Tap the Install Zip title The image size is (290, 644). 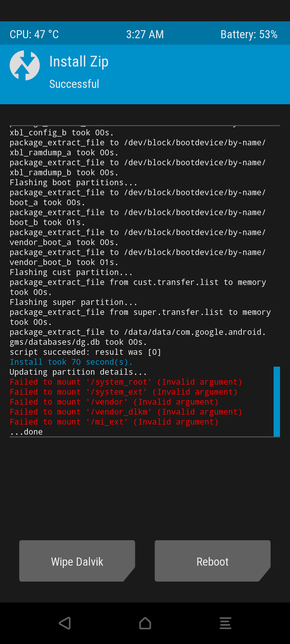(x=79, y=62)
